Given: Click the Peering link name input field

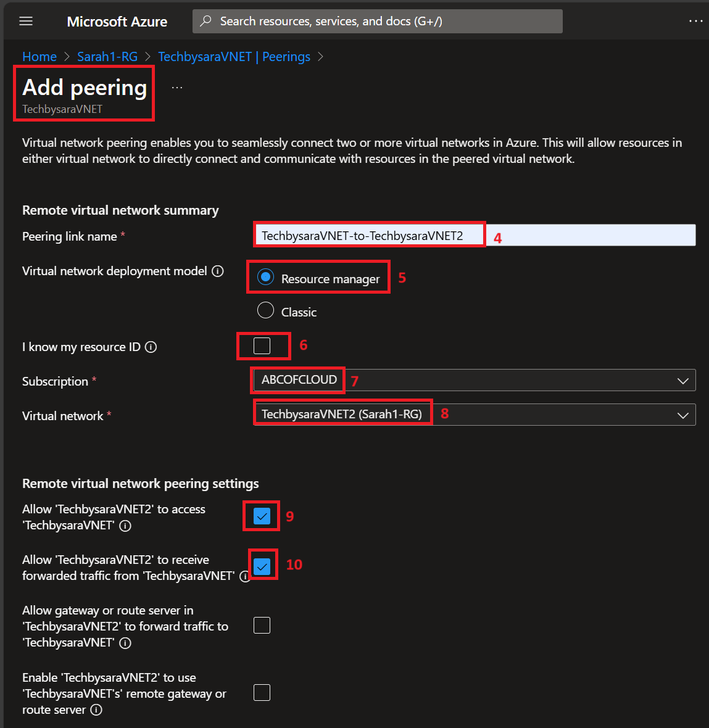Looking at the screenshot, I should [x=475, y=236].
